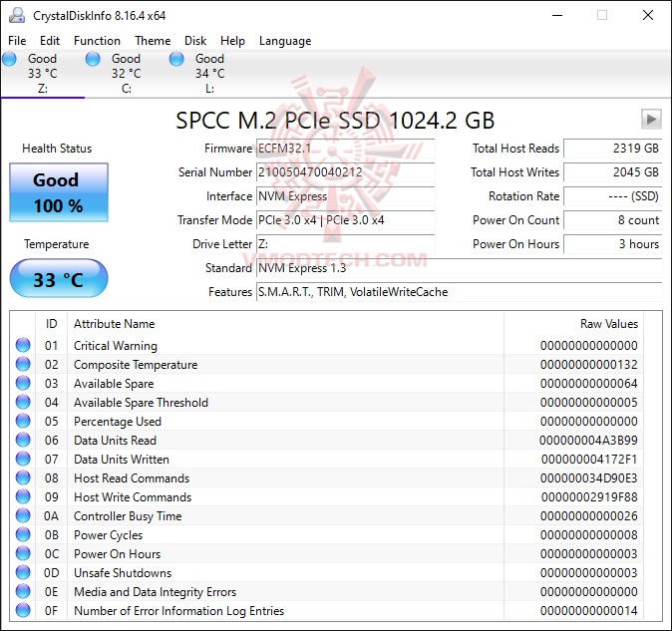Select the Z: drive status circle icon

9,59
